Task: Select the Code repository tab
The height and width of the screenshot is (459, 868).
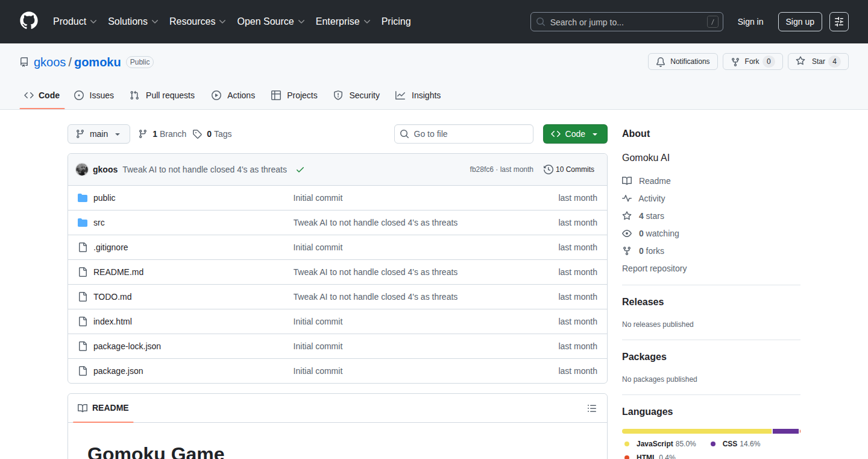Action: 42,95
